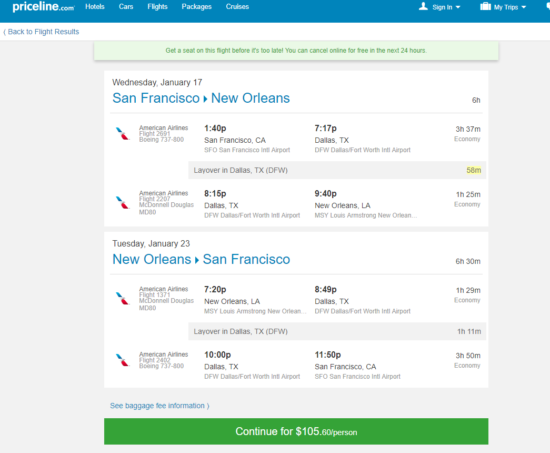Click American Airlines logo for Flight 2207

123,202
